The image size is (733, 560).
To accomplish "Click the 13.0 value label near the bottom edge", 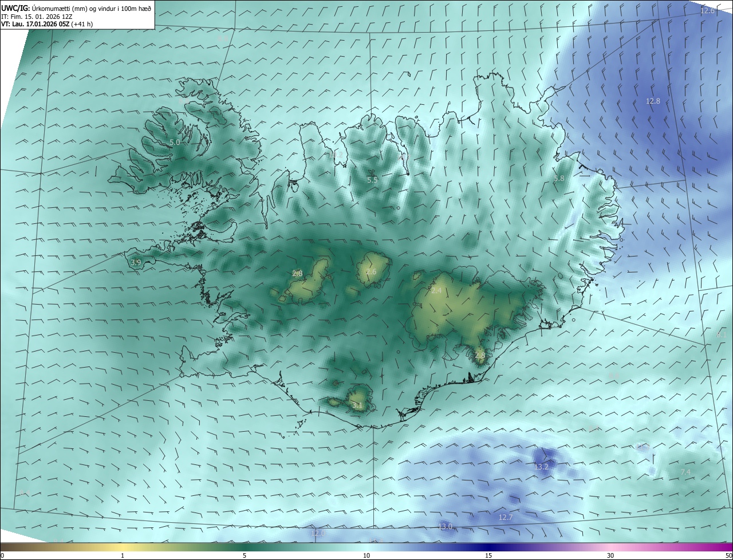I will 445,526.
